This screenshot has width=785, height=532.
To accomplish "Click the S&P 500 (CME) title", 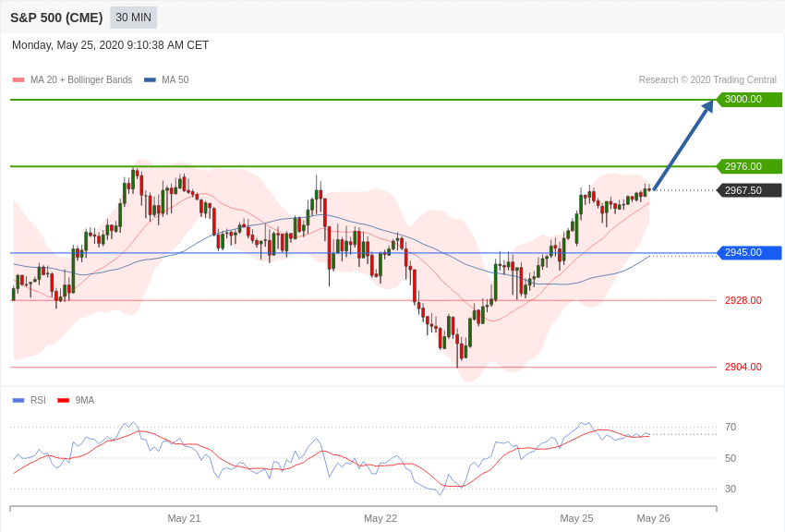I will 56,18.
